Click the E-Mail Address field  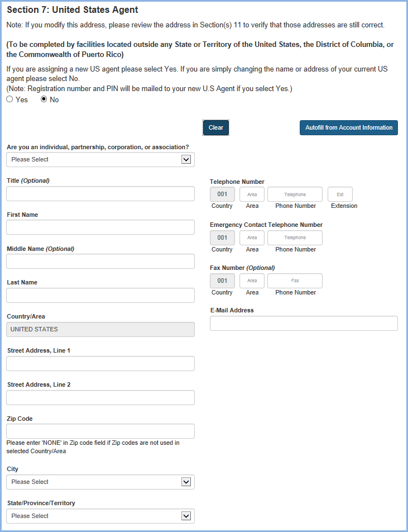(x=304, y=324)
